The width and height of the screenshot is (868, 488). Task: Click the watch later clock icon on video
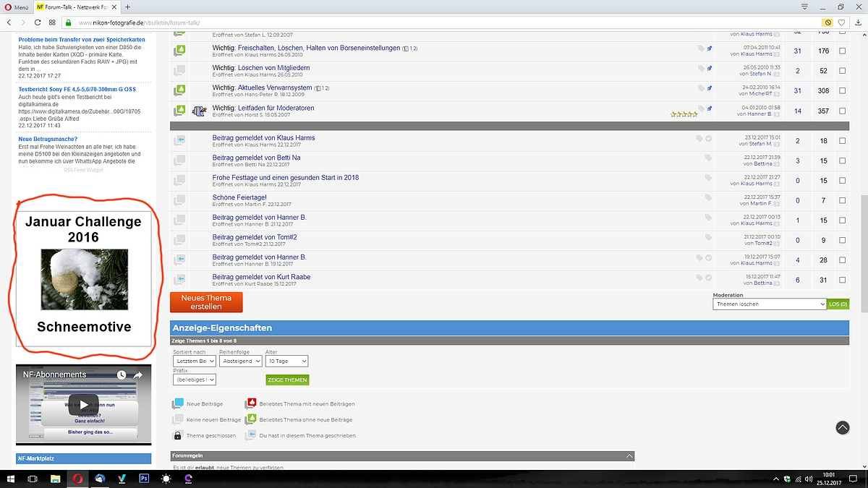(121, 374)
